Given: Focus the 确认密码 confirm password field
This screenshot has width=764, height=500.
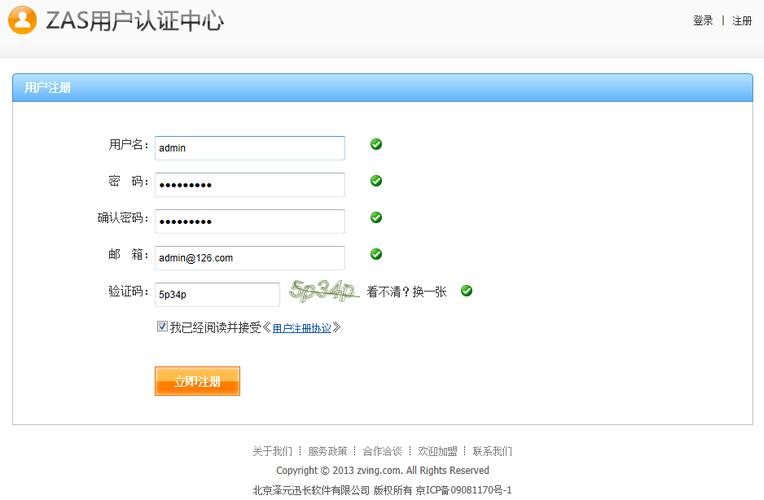Looking at the screenshot, I should [249, 221].
